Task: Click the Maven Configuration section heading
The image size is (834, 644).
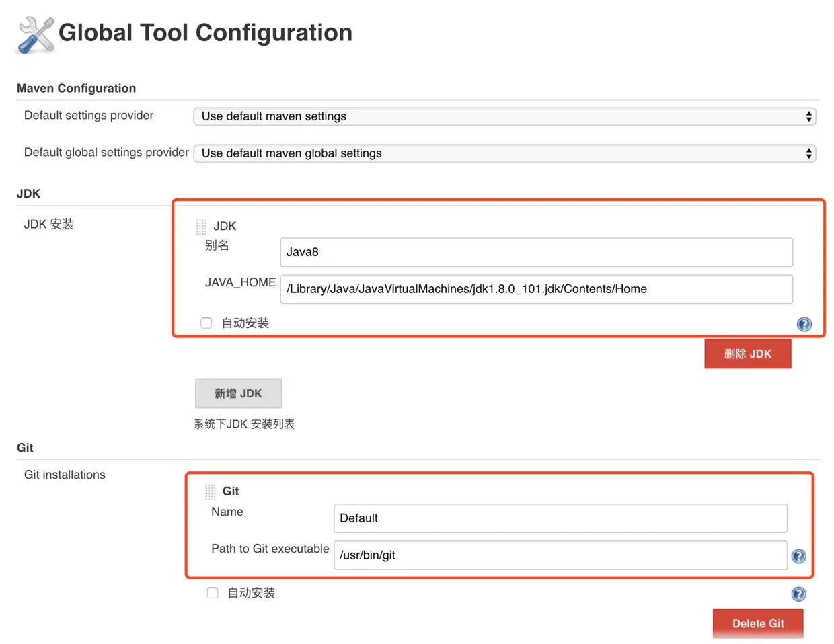Action: (x=76, y=88)
